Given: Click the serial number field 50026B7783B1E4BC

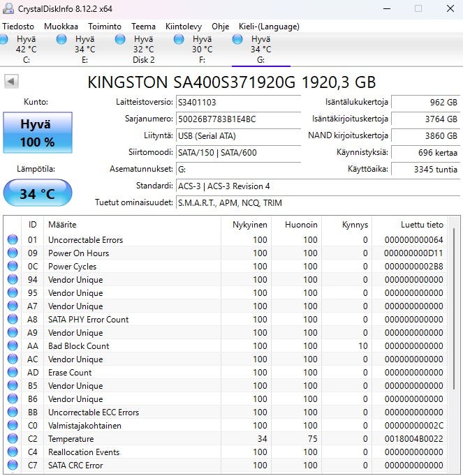Looking at the screenshot, I should tap(239, 119).
